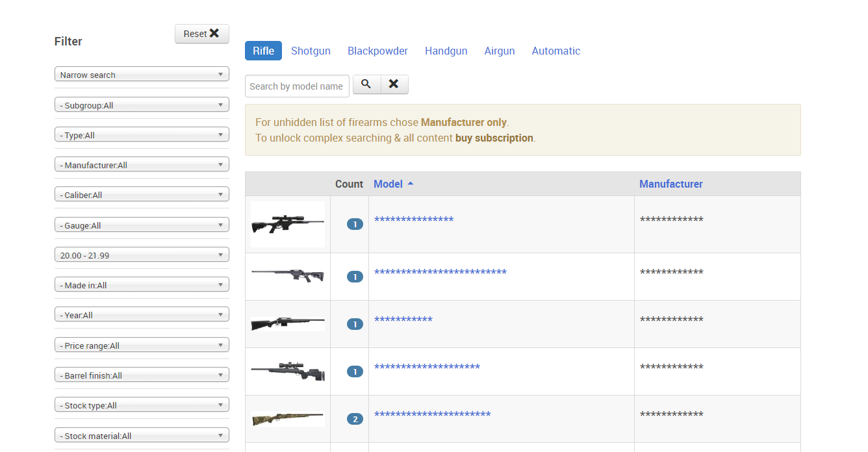Select the Blackpowder tab
The width and height of the screenshot is (868, 452).
point(377,51)
